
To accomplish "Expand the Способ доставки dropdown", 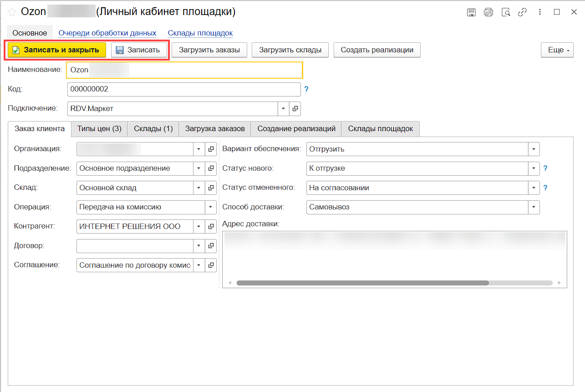I will pyautogui.click(x=534, y=207).
